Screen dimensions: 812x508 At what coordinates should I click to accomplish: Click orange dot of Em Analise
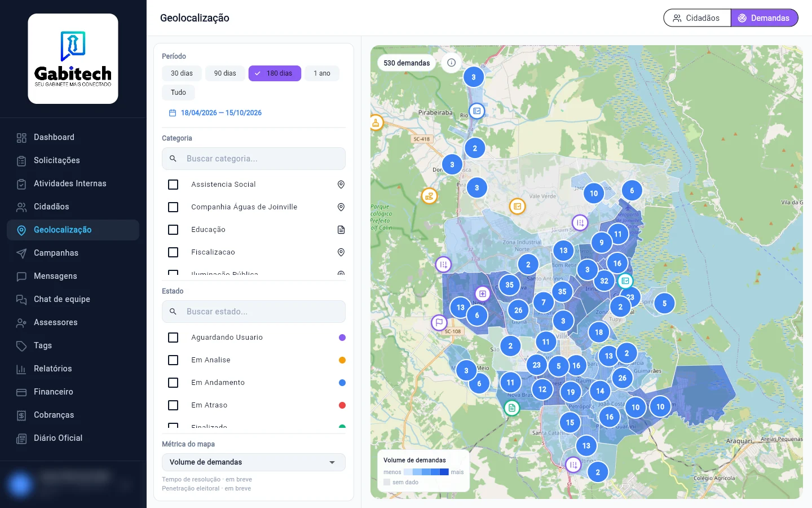pyautogui.click(x=342, y=360)
